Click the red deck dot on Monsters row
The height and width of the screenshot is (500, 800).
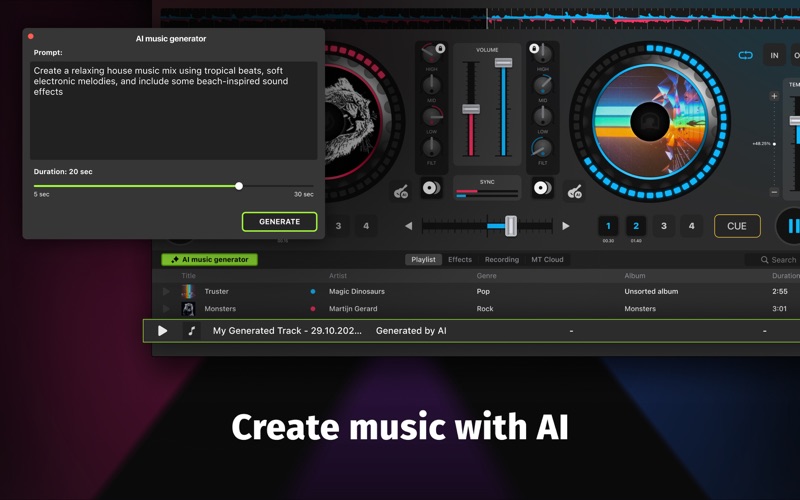pyautogui.click(x=313, y=309)
